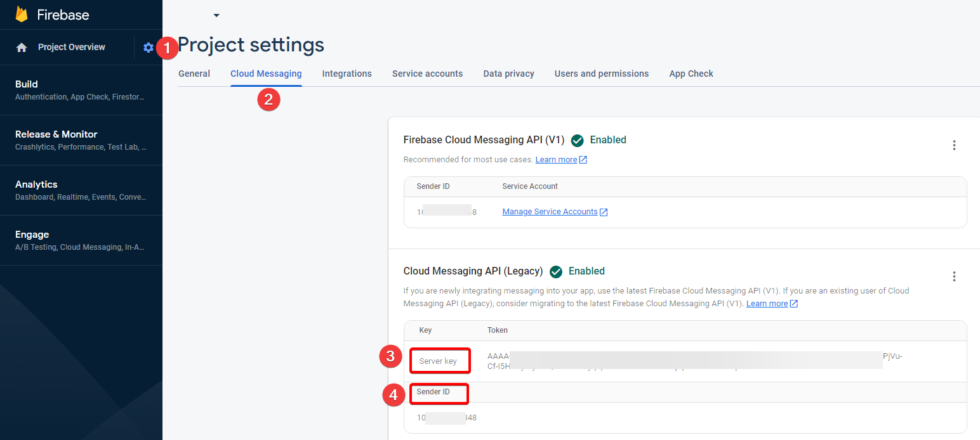Go to the Data privacy tab
The height and width of the screenshot is (440, 980).
509,74
